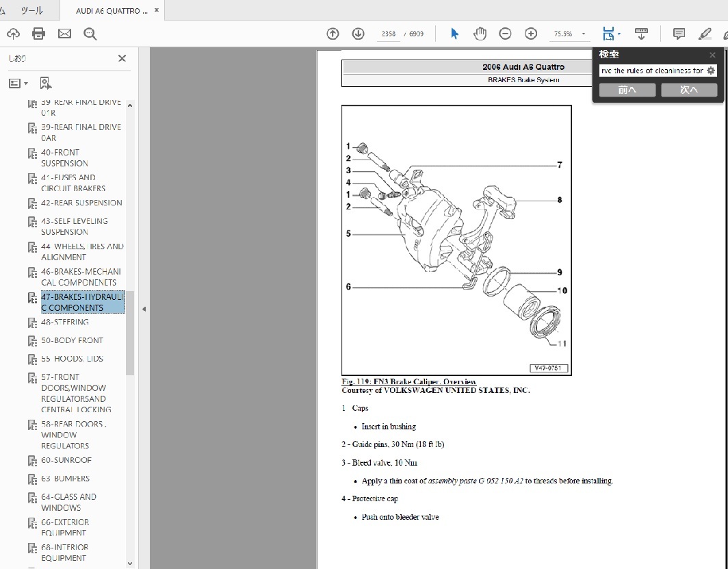Send the file by email envelope icon

click(64, 34)
